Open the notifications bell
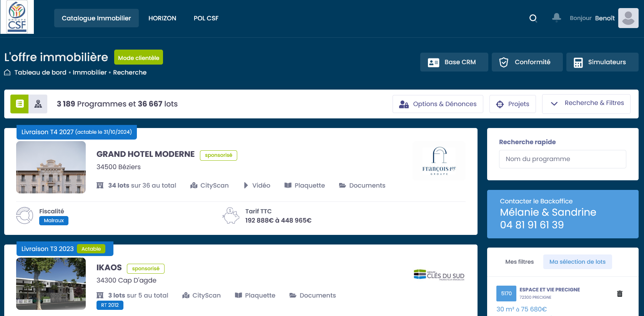Image resolution: width=644 pixels, height=316 pixels. tap(556, 18)
